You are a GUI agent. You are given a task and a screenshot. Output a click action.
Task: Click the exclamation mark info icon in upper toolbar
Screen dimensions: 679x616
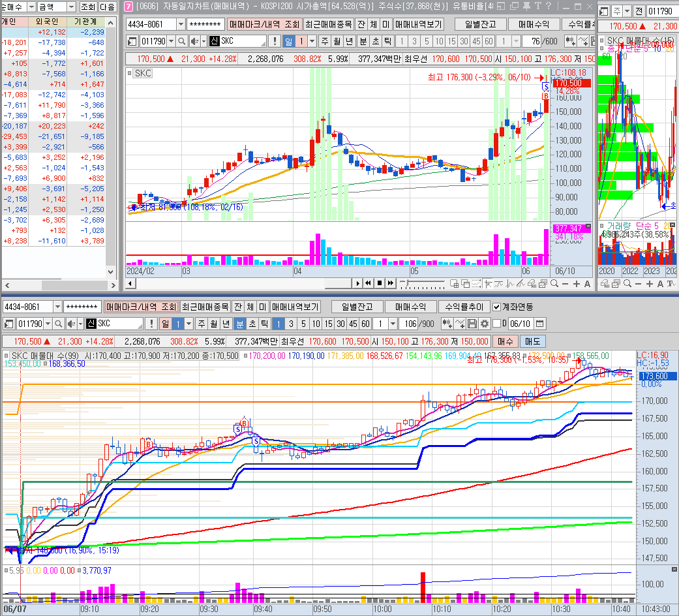coord(275,41)
